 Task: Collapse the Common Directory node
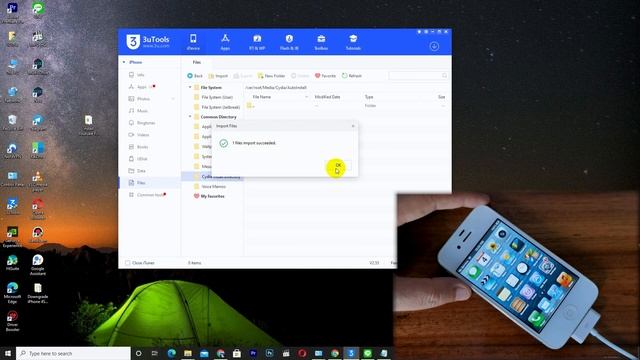coord(190,117)
